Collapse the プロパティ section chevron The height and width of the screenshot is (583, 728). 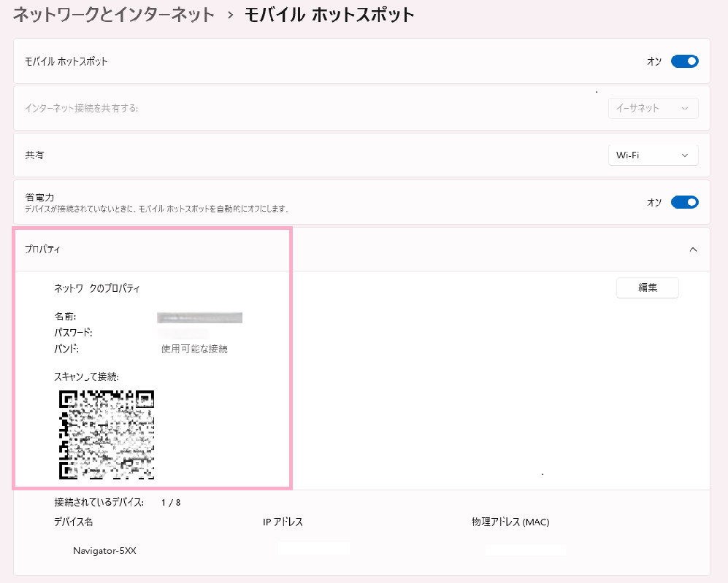[693, 250]
